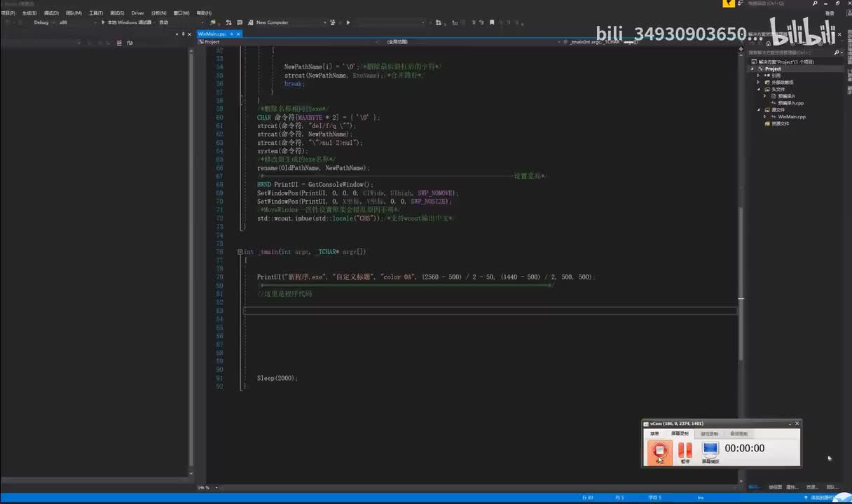
Task: Open the x86 platform dropdown
Action: [x=76, y=22]
